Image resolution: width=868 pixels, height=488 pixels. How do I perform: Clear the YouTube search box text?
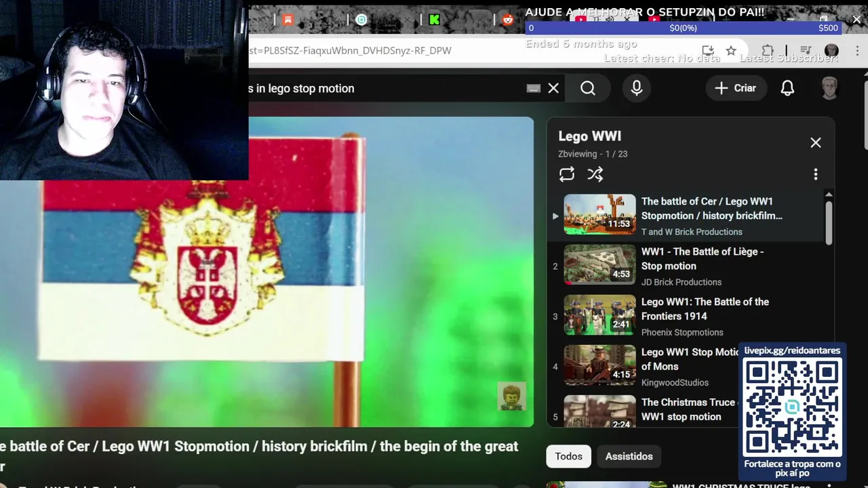coord(553,88)
